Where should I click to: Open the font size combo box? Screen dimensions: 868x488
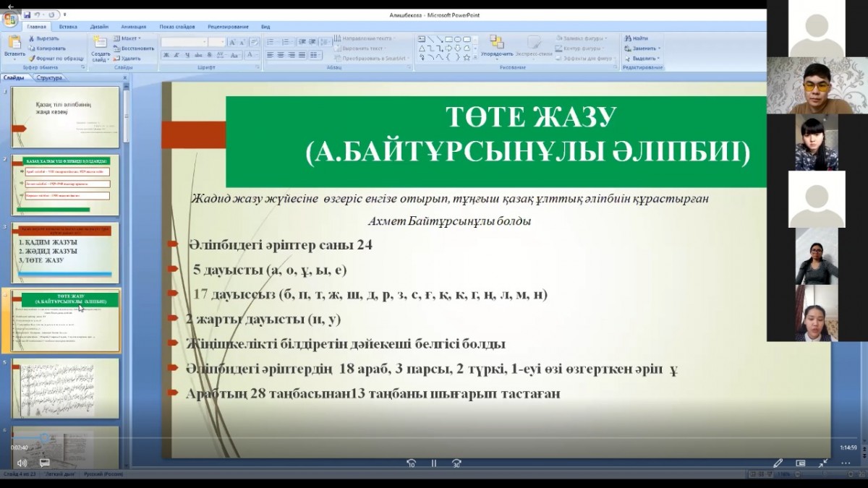click(218, 43)
